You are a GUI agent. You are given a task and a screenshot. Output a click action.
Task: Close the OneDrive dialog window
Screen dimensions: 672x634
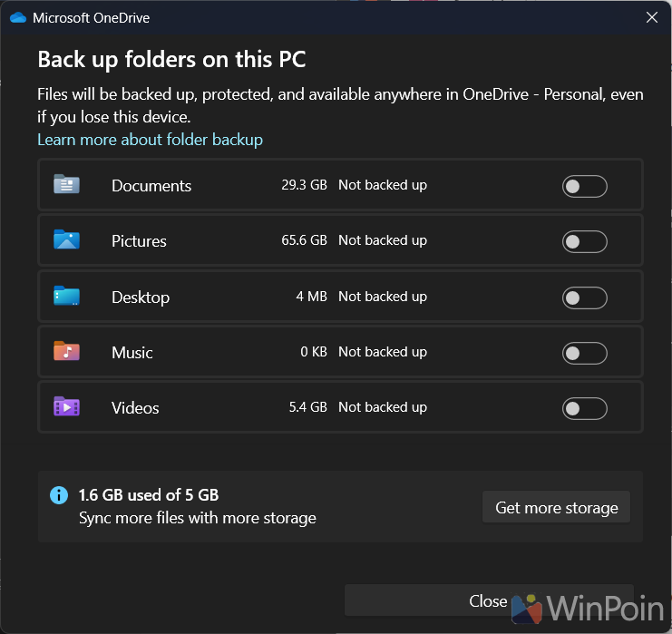pos(651,17)
